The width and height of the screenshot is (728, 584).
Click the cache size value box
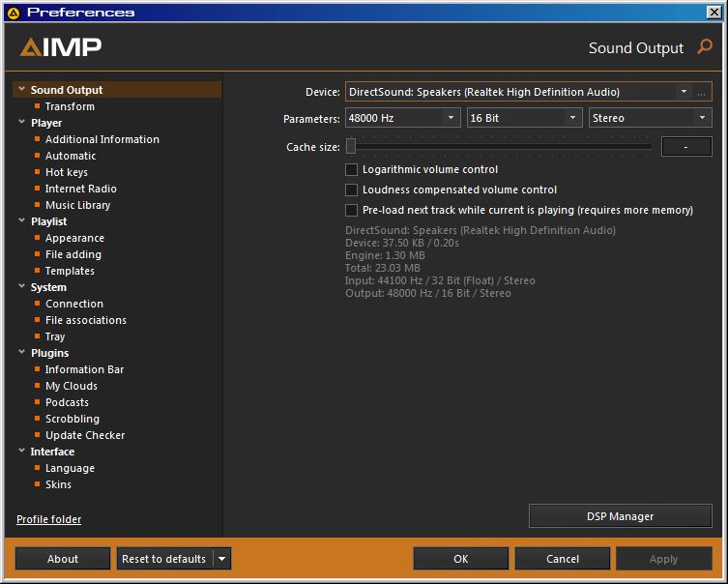pos(686,147)
